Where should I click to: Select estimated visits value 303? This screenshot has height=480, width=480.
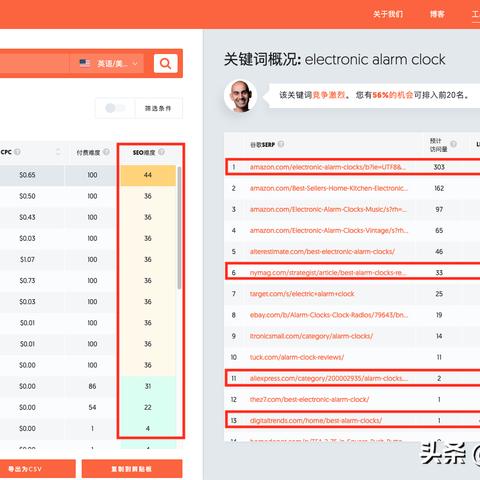point(439,167)
